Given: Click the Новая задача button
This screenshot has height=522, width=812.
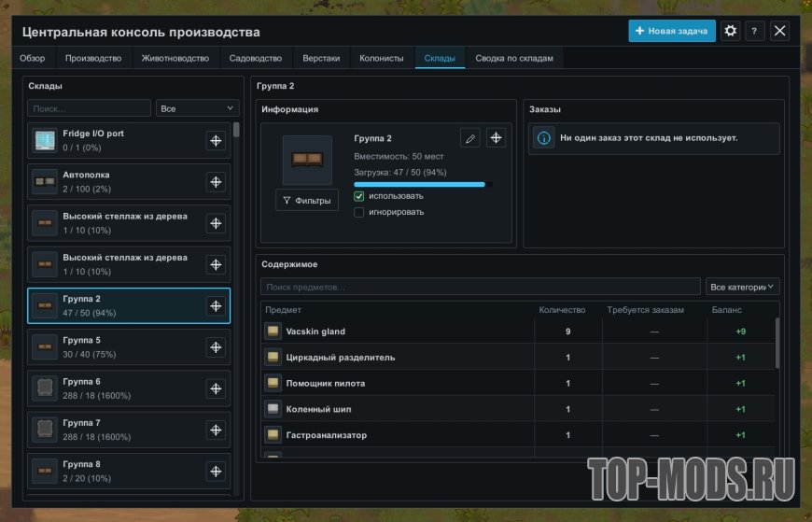Looking at the screenshot, I should coord(672,31).
